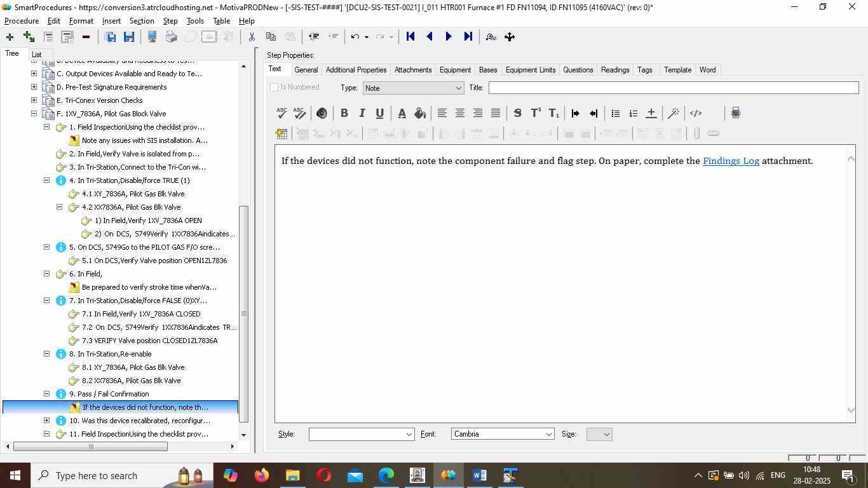Expand step 10. Was this device recalibrated
This screenshot has height=488, width=868.
pyautogui.click(x=46, y=421)
